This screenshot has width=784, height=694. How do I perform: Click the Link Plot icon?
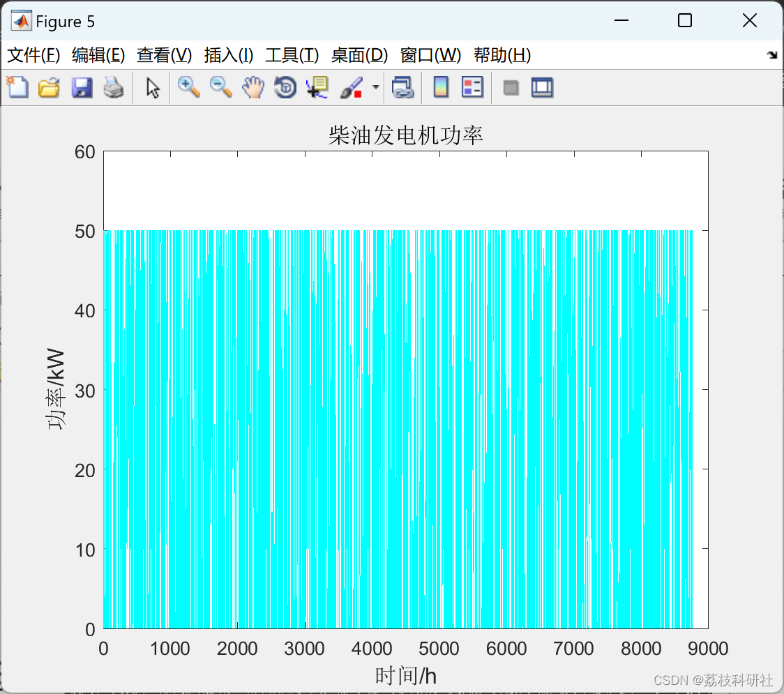(x=403, y=87)
